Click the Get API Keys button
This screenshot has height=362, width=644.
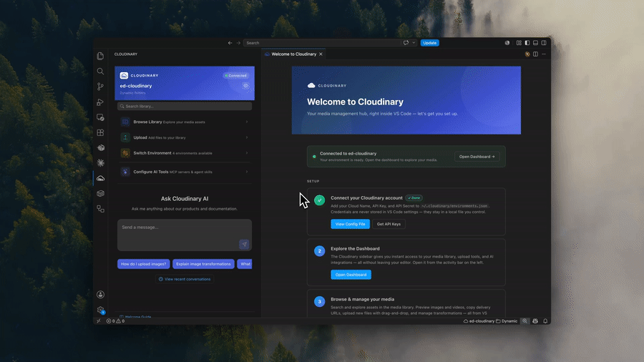389,224
